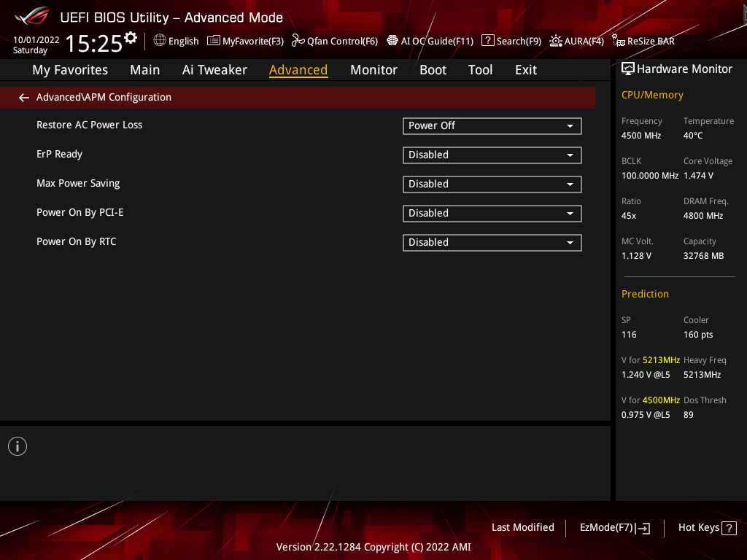Image resolution: width=747 pixels, height=560 pixels.
Task: Open AURA(F4) lighting settings
Action: click(x=576, y=41)
